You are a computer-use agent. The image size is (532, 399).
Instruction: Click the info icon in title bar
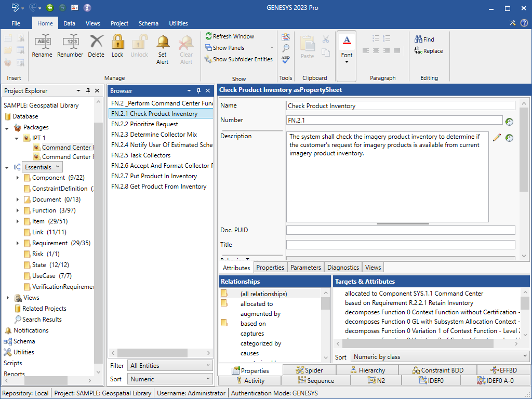pyautogui.click(x=87, y=7)
